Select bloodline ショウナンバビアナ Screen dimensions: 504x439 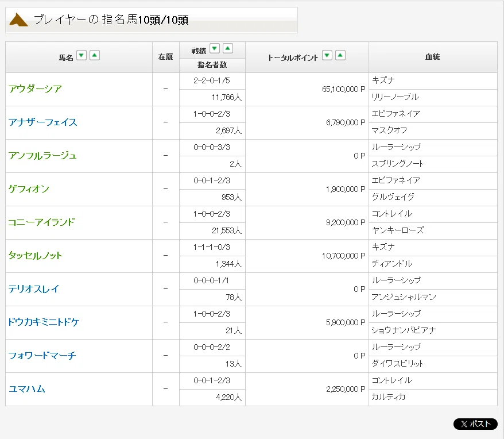coord(404,330)
